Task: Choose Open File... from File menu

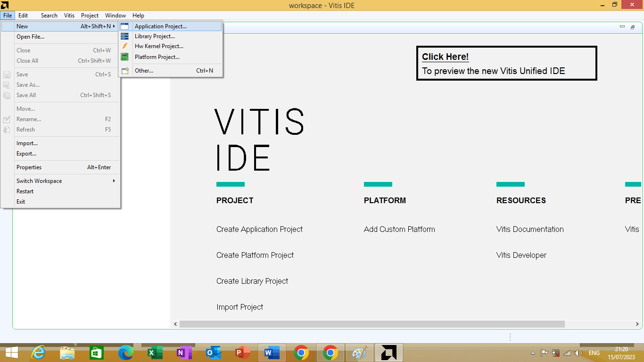Action: (60, 37)
